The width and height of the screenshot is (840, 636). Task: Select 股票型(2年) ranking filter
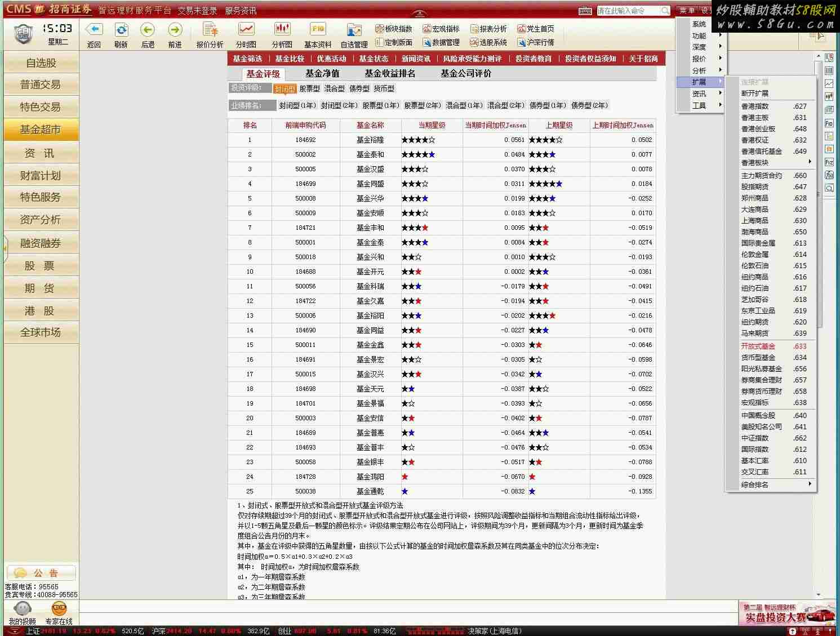coord(423,105)
